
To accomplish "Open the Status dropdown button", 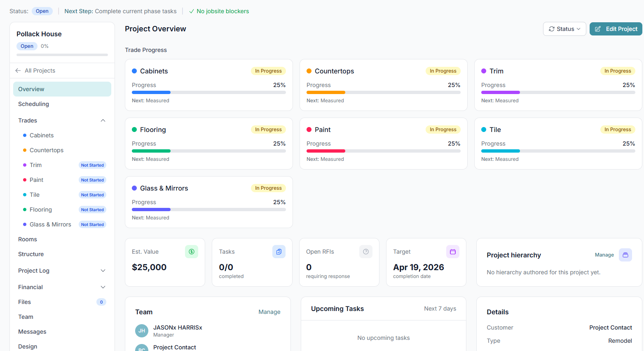I will [564, 29].
